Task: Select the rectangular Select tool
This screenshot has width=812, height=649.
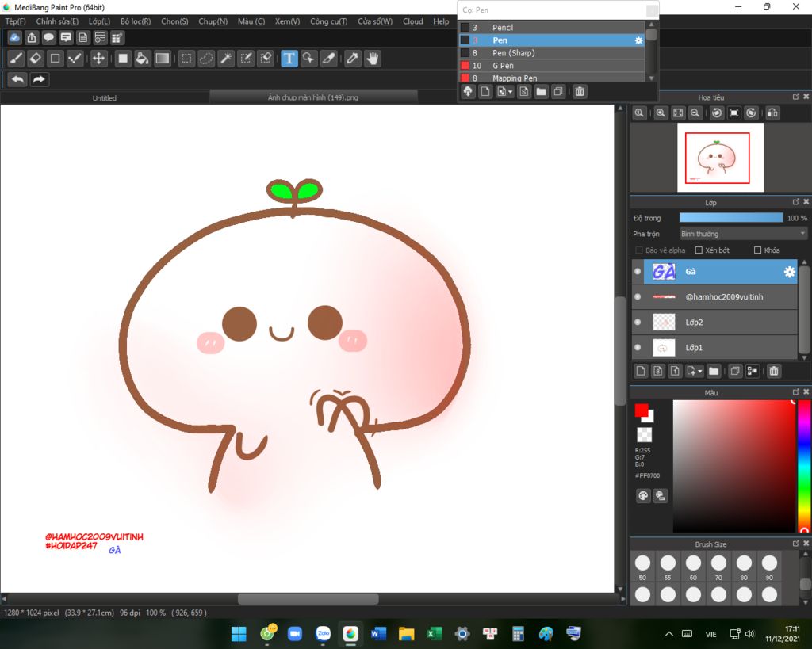Action: (186, 59)
